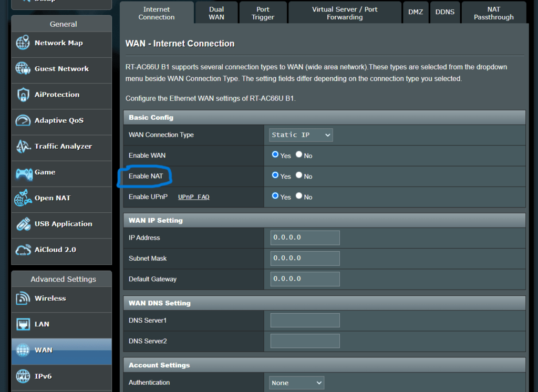Viewport: 538px width, 392px height.
Task: Click the AiCloud 2.0 cloud icon
Action: point(23,250)
